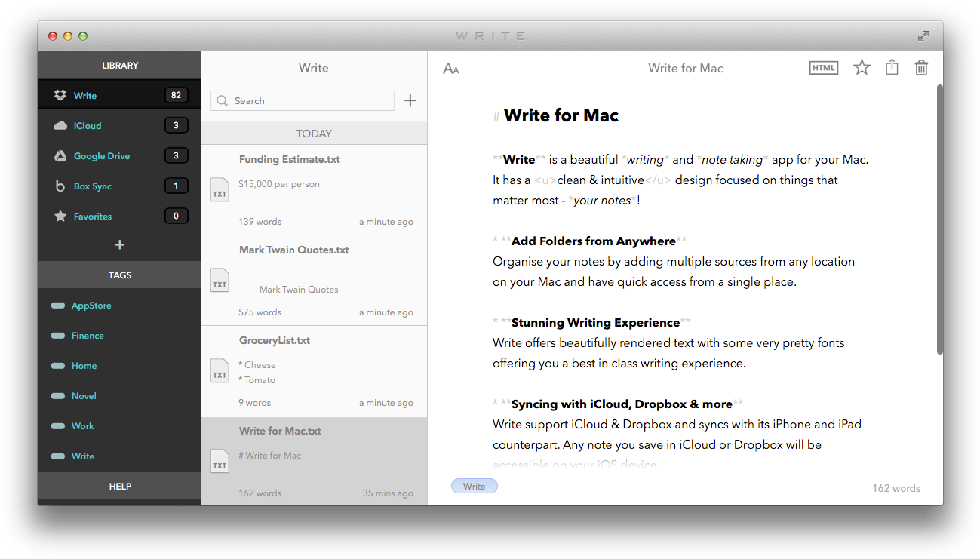The height and width of the screenshot is (559, 980).
Task: Collapse the LIBRARY section header
Action: pos(119,66)
